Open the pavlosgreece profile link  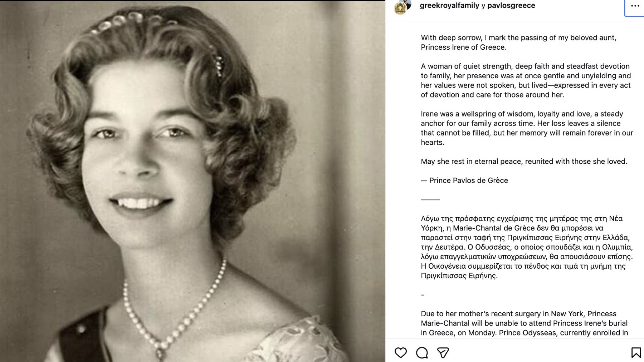511,5
